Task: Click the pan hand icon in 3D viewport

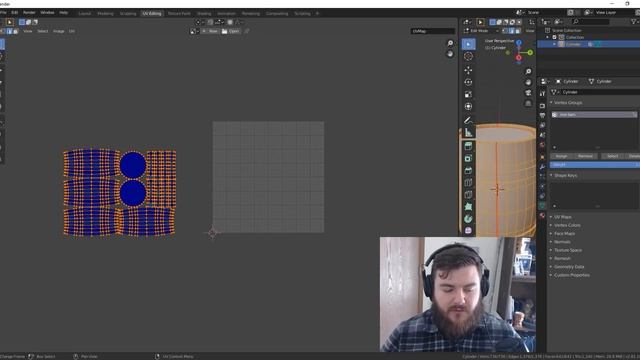Action: pyautogui.click(x=528, y=82)
